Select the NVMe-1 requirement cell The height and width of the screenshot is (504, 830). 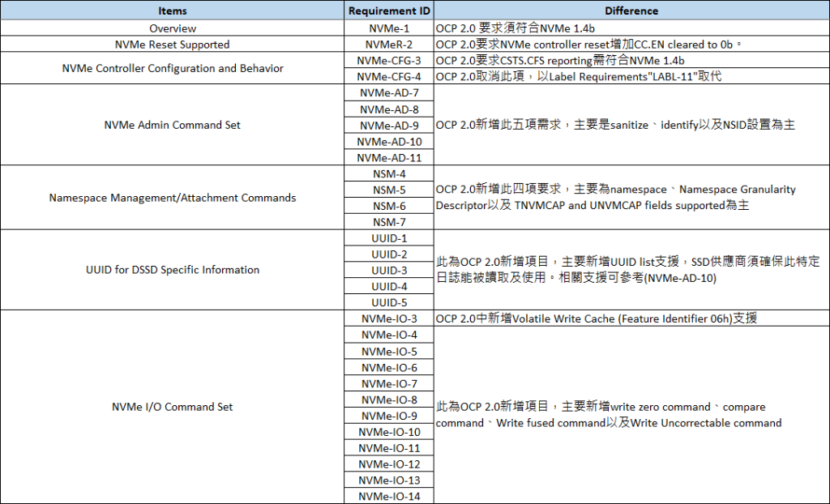click(x=389, y=28)
